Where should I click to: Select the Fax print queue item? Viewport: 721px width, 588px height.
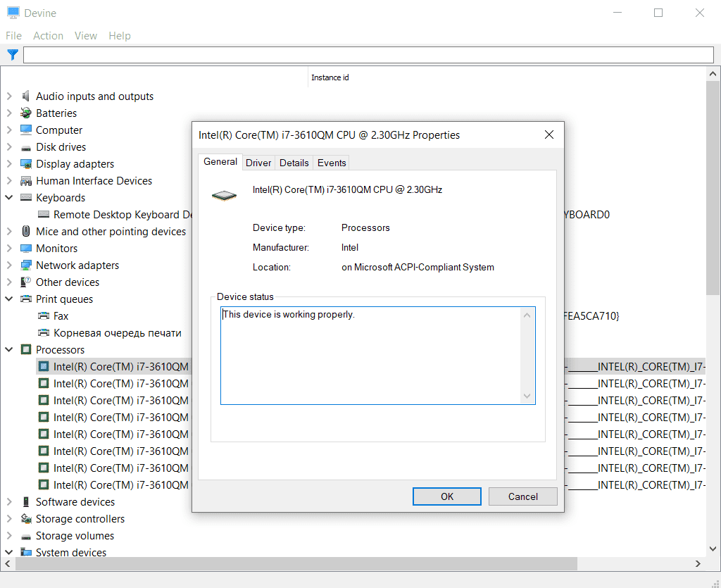[61, 316]
